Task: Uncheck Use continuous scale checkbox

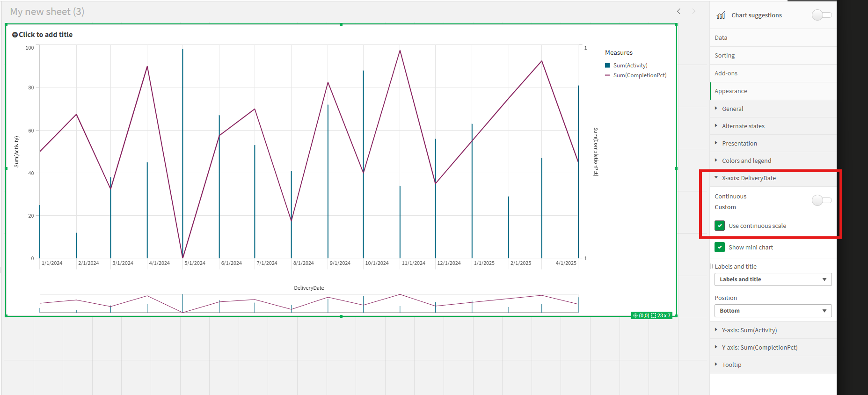Action: [720, 226]
